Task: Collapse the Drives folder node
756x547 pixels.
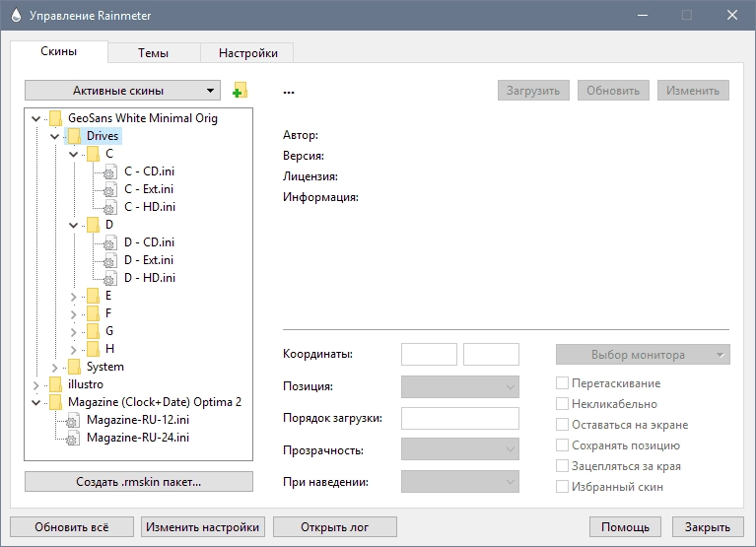Action: 55,136
